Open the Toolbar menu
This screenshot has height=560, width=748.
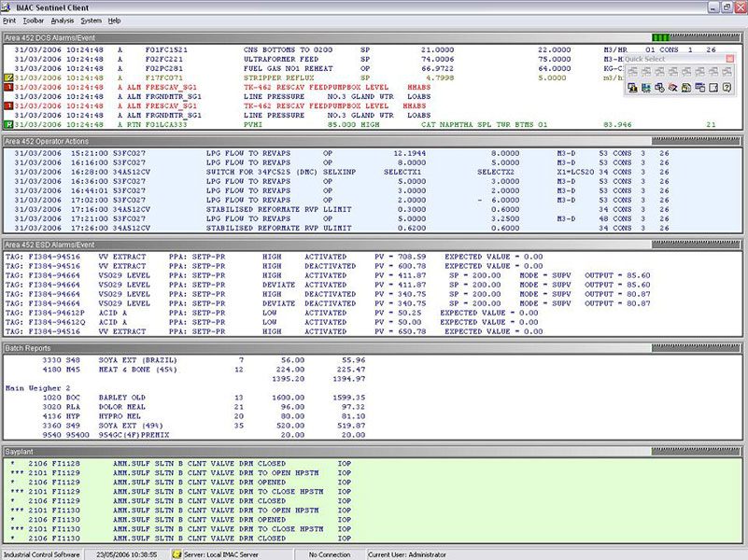34,20
